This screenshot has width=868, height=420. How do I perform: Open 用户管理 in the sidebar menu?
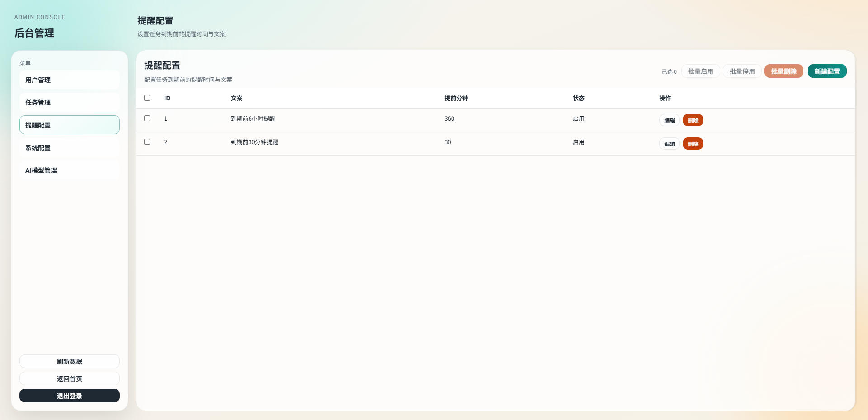(x=70, y=80)
